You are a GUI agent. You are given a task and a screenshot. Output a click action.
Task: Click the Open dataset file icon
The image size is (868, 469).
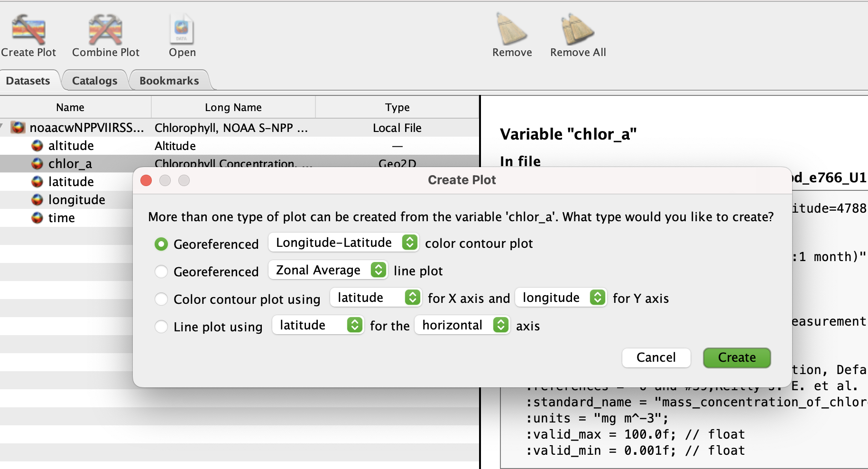pos(182,29)
